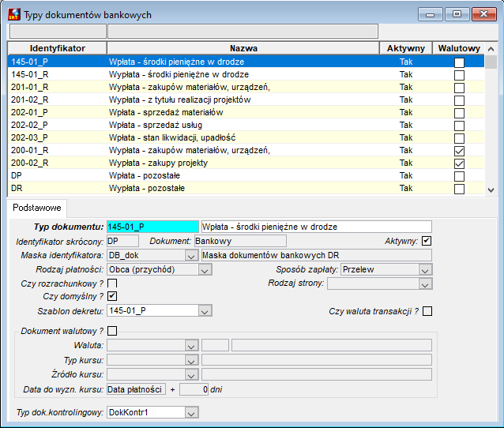The height and width of the screenshot is (428, 504).
Task: Click Identyfikator filter field above table
Action: coord(58,32)
